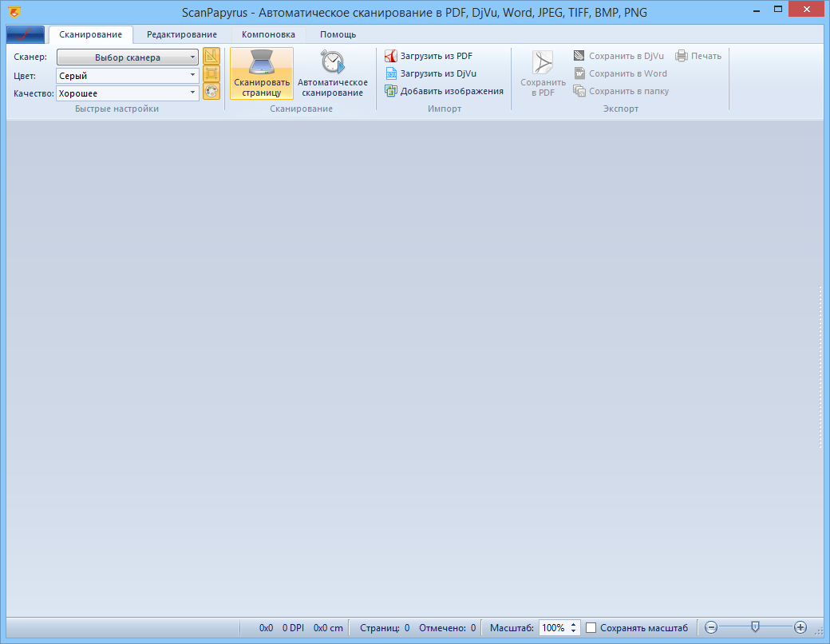Minimize the ScanPapyrus window
The image size is (830, 644).
pyautogui.click(x=757, y=9)
